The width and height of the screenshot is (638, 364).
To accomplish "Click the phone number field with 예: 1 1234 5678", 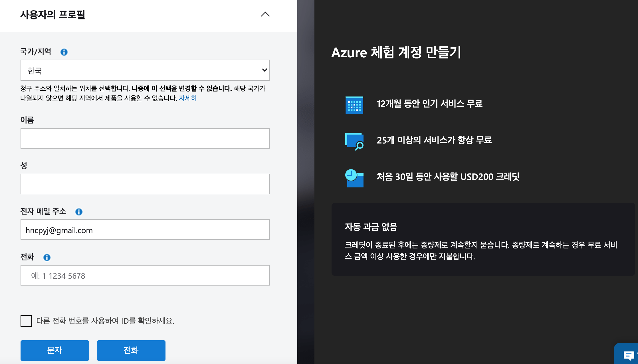I will tap(145, 275).
